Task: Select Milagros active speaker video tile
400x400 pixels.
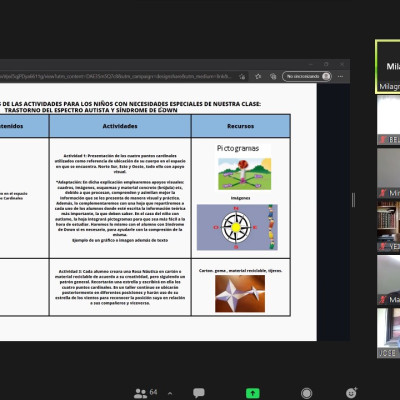Action: 388,67
